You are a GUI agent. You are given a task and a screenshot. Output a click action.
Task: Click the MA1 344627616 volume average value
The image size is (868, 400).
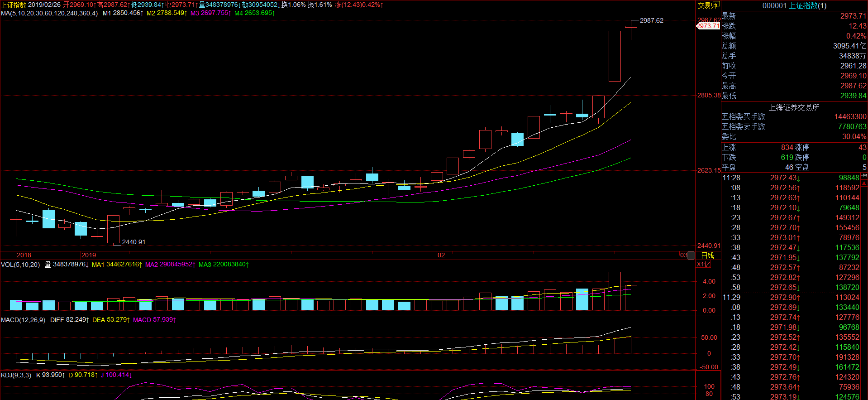(x=117, y=265)
